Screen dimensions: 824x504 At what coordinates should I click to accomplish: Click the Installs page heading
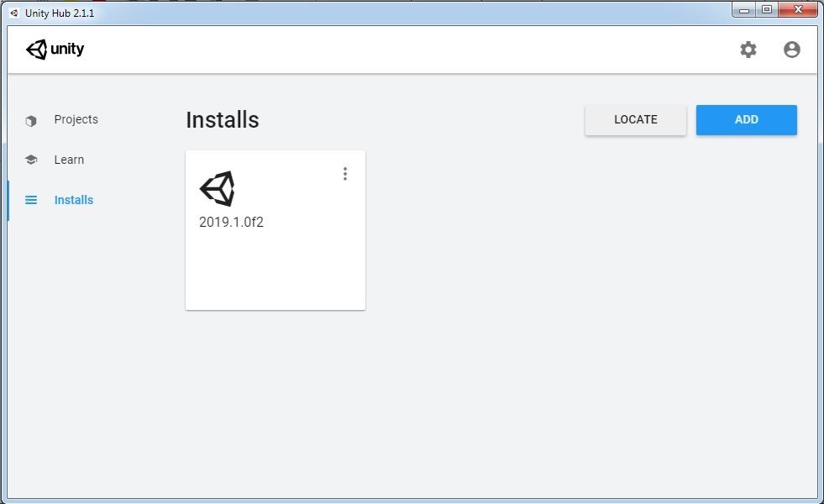222,120
